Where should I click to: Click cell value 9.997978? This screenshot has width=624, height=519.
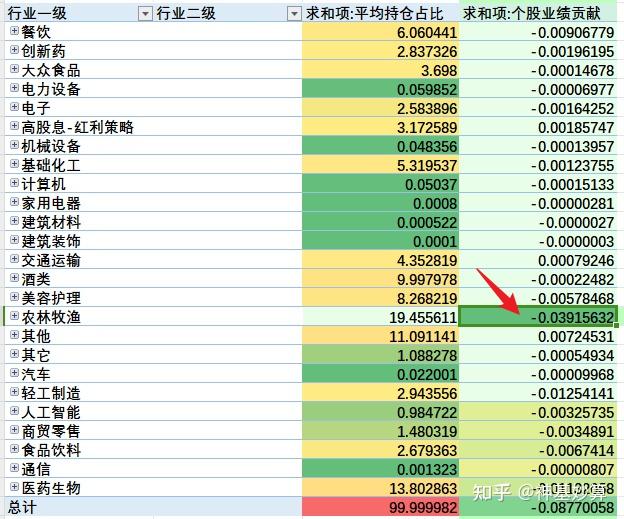pyautogui.click(x=427, y=279)
